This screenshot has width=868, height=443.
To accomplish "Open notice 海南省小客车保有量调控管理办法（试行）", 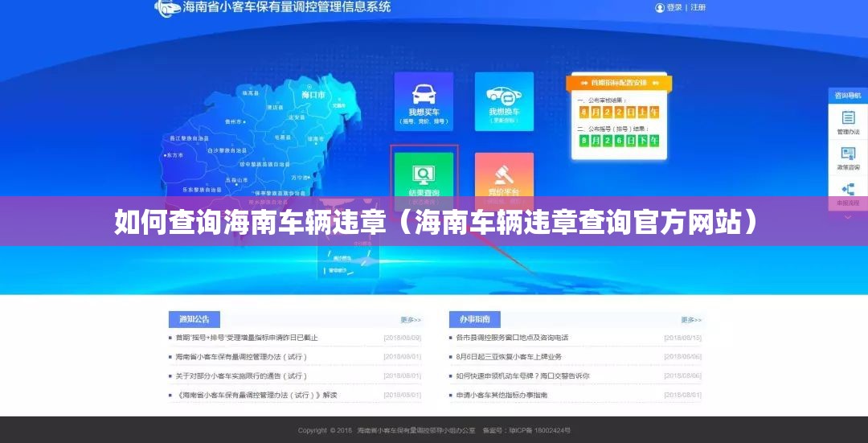I will (241, 357).
